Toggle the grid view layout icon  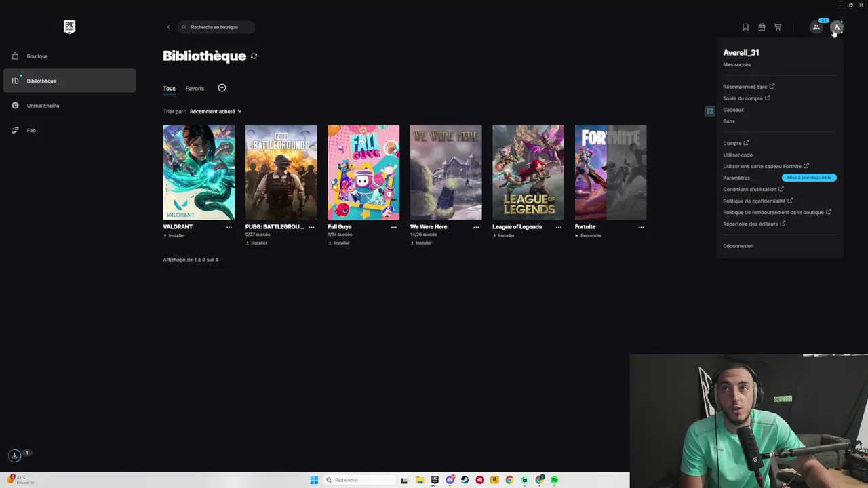point(710,111)
